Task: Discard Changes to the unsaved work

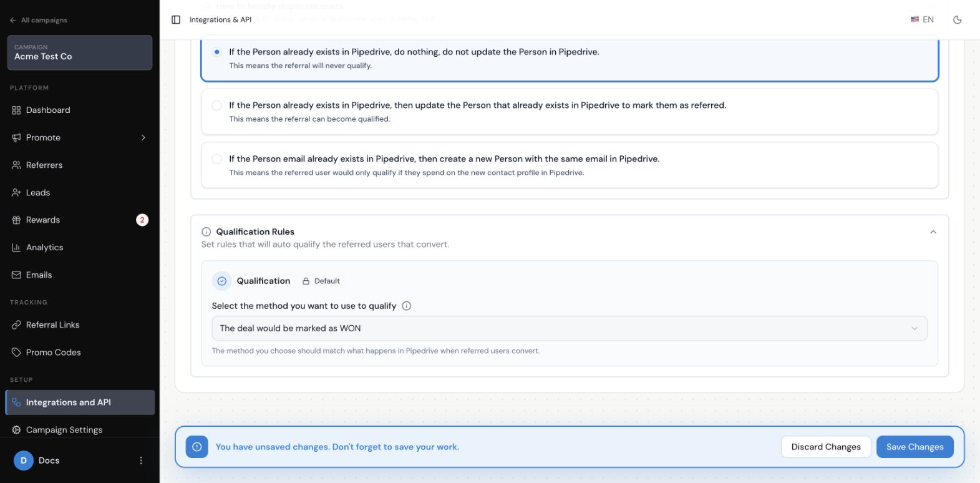Action: 826,447
